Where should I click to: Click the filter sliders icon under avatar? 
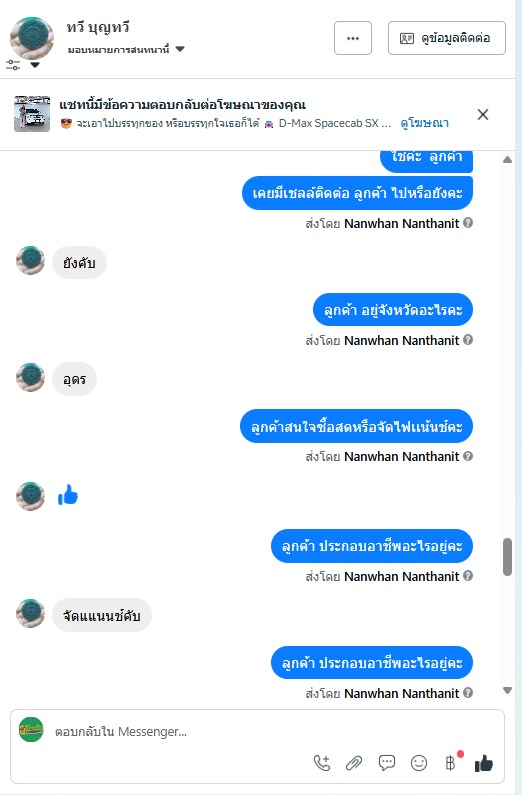tap(13, 65)
